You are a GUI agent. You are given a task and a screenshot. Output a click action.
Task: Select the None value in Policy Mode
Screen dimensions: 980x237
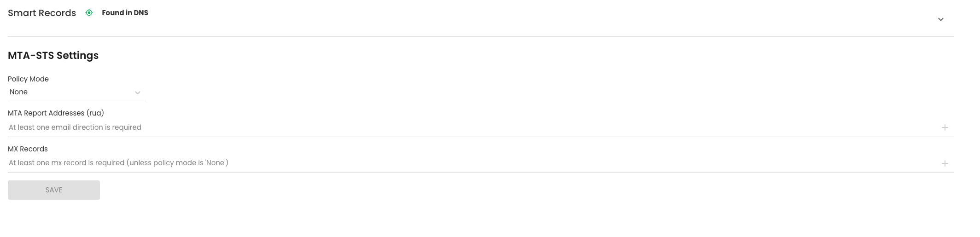click(18, 92)
